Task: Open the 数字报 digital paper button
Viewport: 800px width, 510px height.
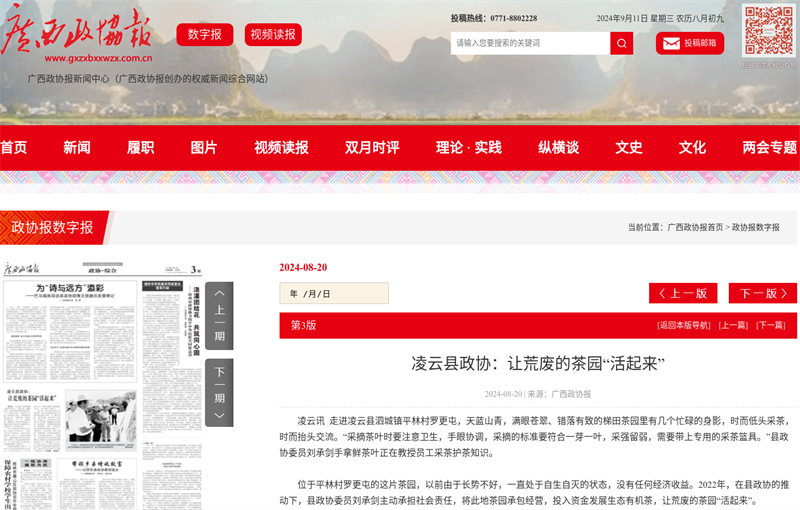Action: point(205,35)
